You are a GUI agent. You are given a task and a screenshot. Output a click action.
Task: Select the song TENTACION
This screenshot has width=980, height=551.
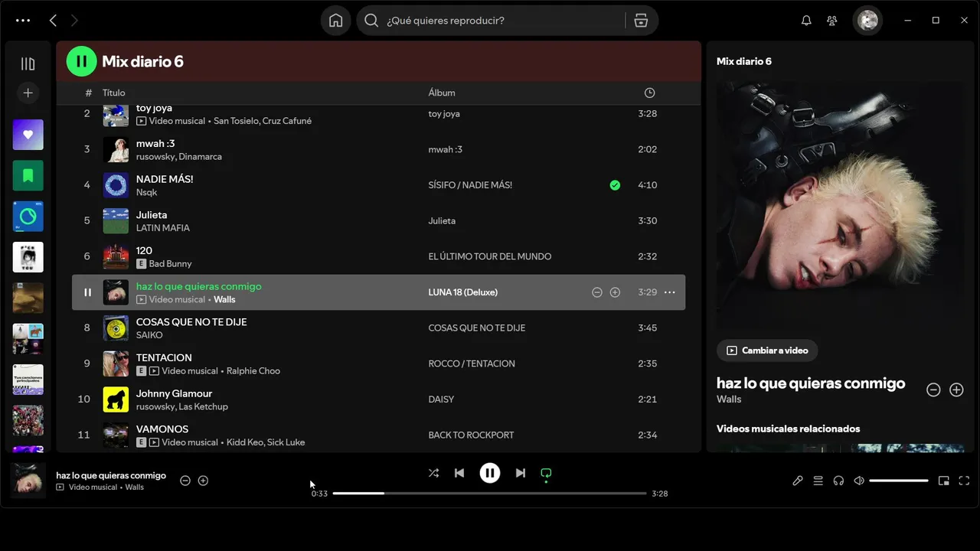pos(164,358)
